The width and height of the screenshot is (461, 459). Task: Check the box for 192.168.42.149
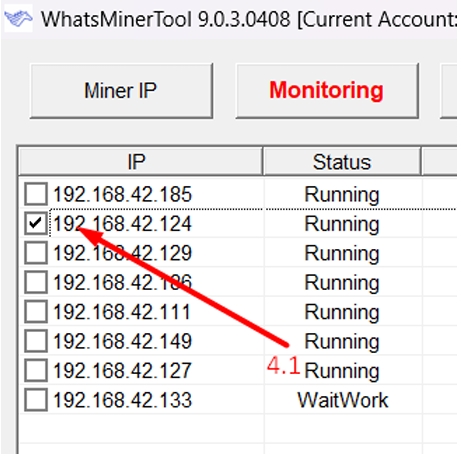(x=36, y=341)
